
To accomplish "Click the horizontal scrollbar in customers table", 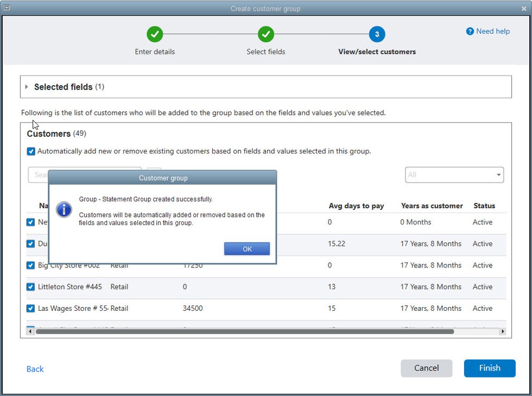I will [x=244, y=331].
